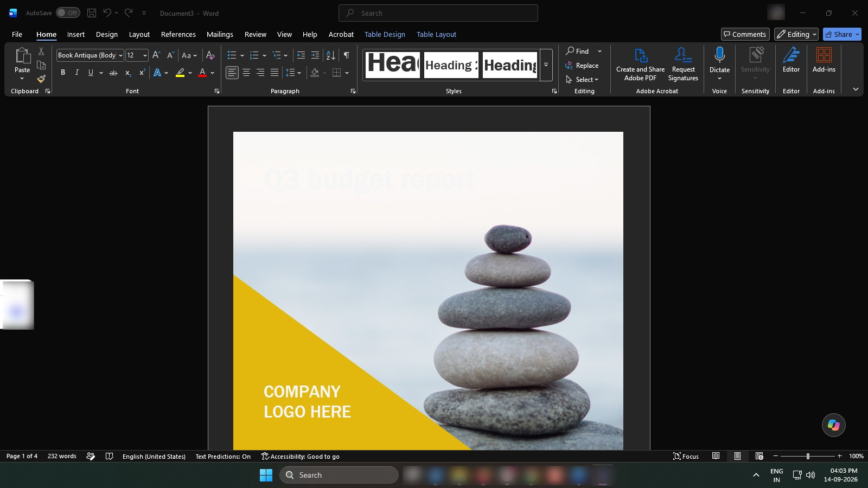
Task: Toggle Bold formatting
Action: point(63,73)
